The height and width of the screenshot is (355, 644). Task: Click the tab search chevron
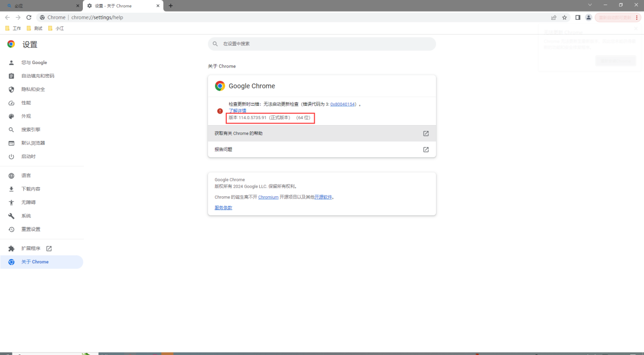click(x=590, y=5)
